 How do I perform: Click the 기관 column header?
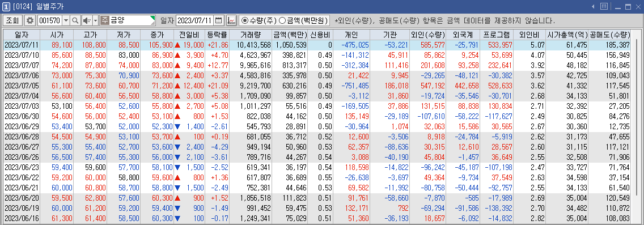(389, 35)
